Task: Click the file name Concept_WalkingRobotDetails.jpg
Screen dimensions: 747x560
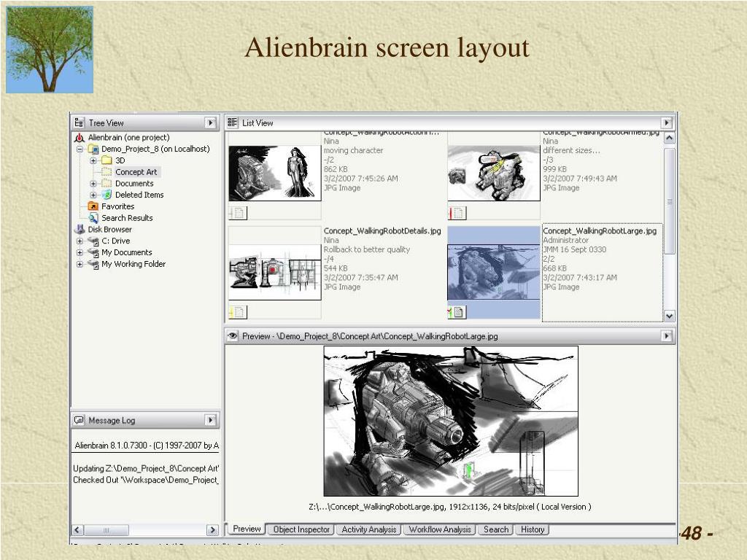Action: point(382,231)
